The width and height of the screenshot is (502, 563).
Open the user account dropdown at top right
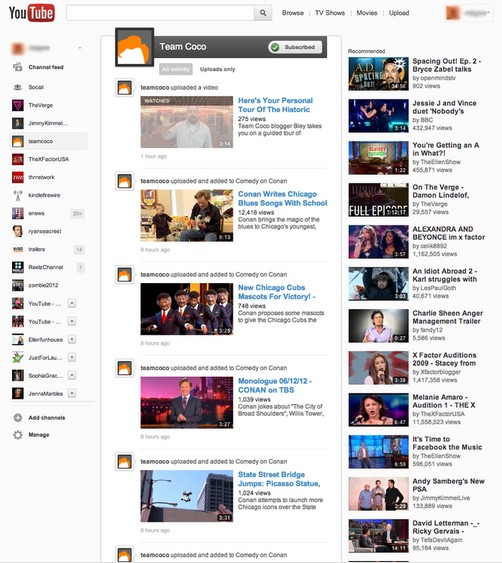coord(469,13)
